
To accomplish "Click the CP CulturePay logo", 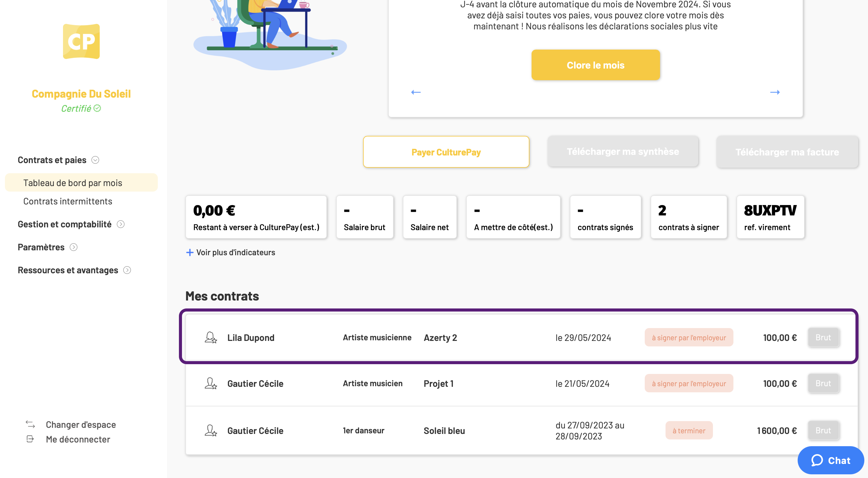I will [x=81, y=41].
